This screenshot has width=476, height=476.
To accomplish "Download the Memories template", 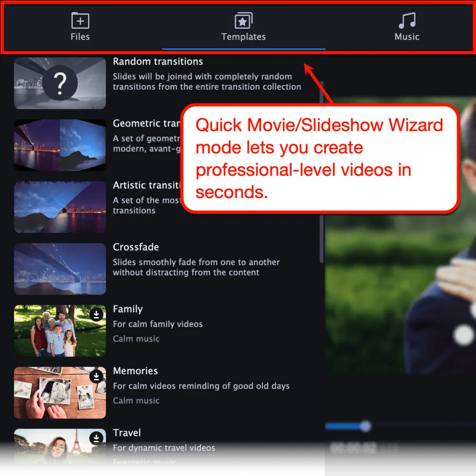I will pos(96,377).
